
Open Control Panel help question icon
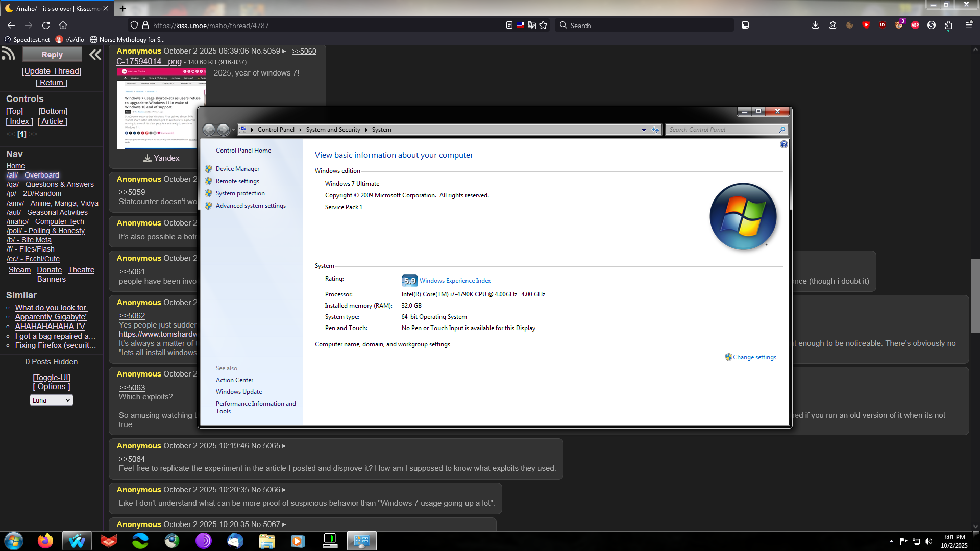(x=783, y=145)
